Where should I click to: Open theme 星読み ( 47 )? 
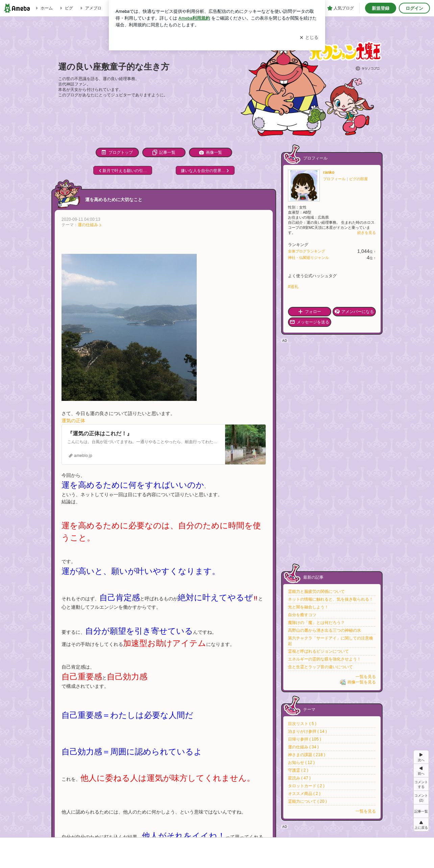click(299, 778)
